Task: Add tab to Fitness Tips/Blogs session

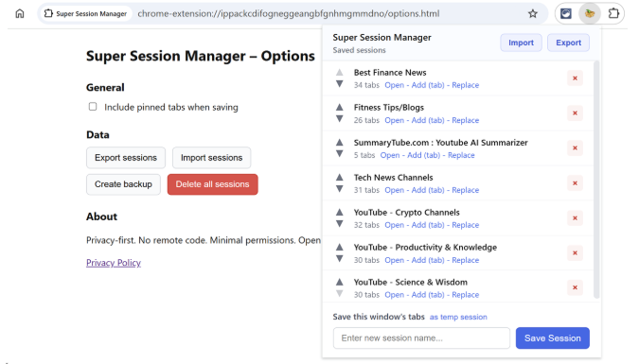Action: 428,120
